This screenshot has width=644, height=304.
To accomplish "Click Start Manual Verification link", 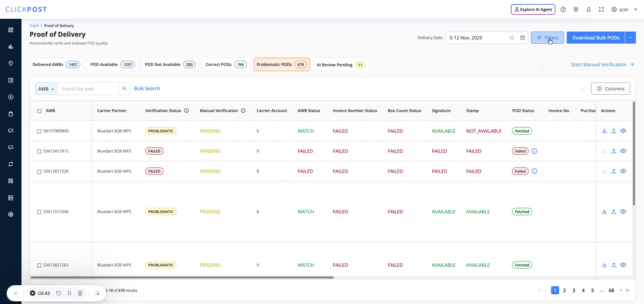I will pyautogui.click(x=599, y=64).
